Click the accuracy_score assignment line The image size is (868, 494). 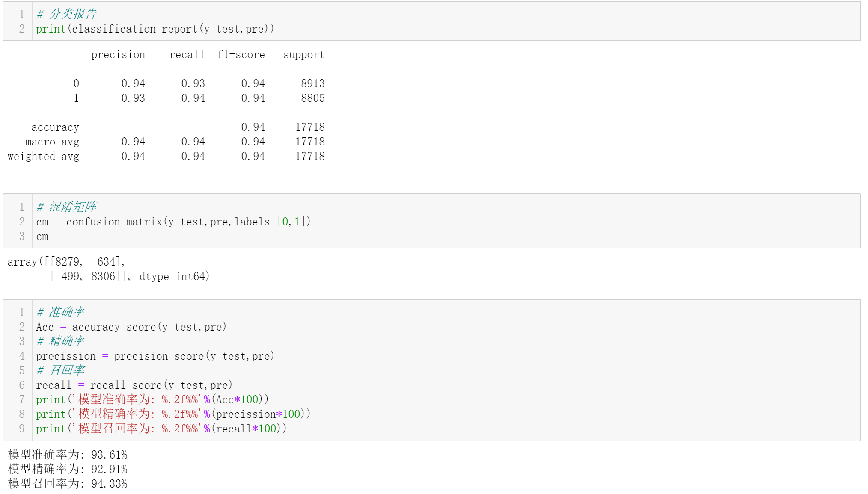[131, 327]
